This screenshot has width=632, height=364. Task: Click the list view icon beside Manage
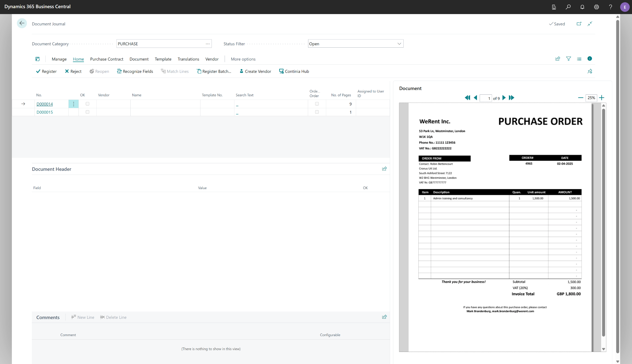38,59
